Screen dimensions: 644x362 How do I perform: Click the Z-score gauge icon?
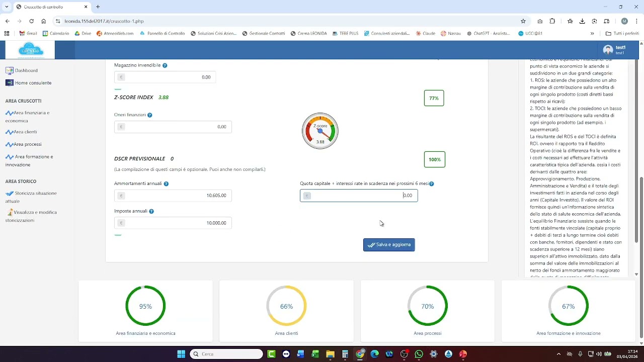coord(320,131)
